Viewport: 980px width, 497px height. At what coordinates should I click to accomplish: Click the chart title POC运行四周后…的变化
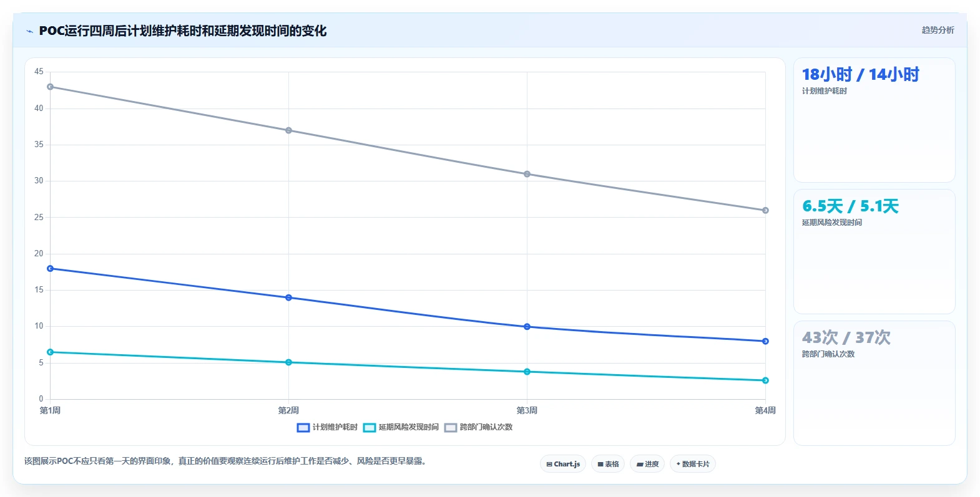click(182, 31)
